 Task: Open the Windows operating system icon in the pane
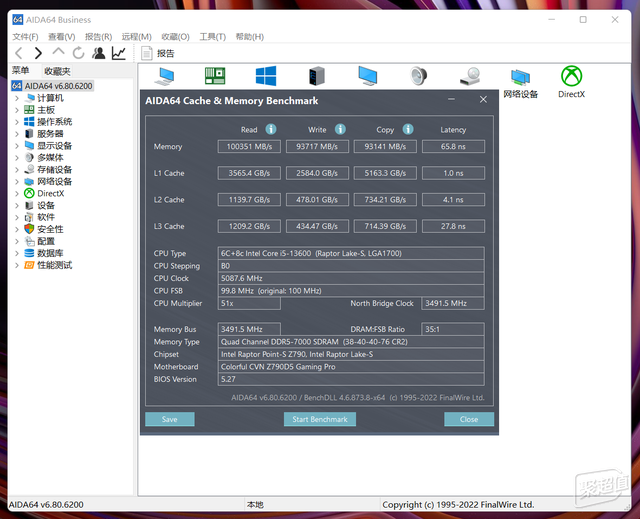coord(266,76)
